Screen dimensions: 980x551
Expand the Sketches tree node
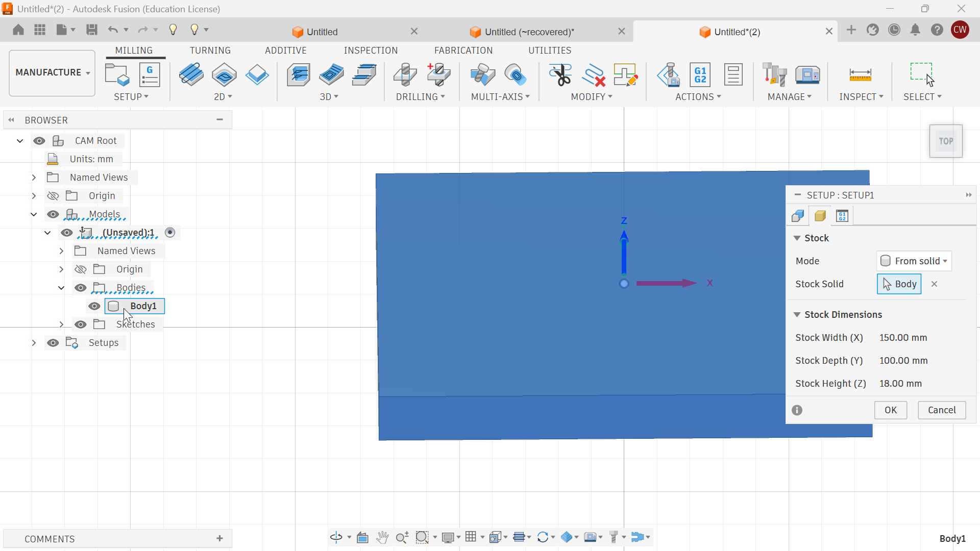[x=61, y=324]
